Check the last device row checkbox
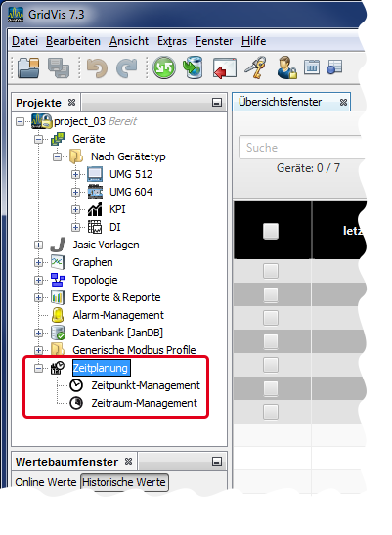The image size is (392, 535). coord(271,412)
